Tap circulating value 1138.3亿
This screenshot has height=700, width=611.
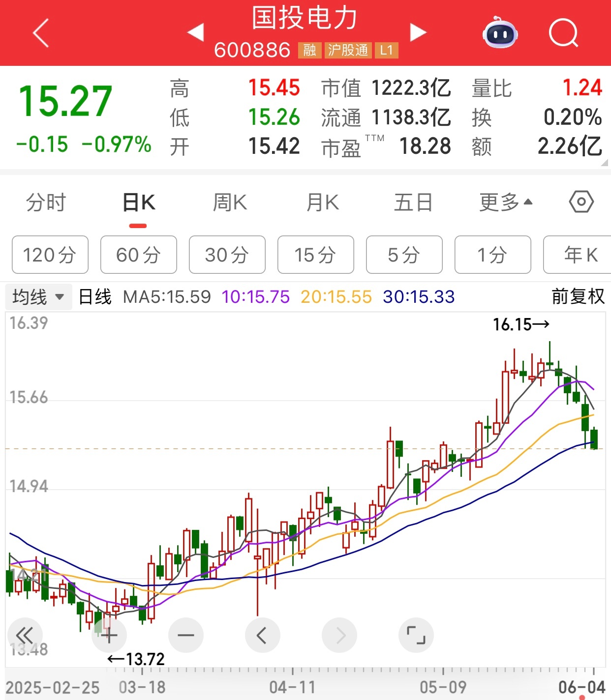coord(411,117)
